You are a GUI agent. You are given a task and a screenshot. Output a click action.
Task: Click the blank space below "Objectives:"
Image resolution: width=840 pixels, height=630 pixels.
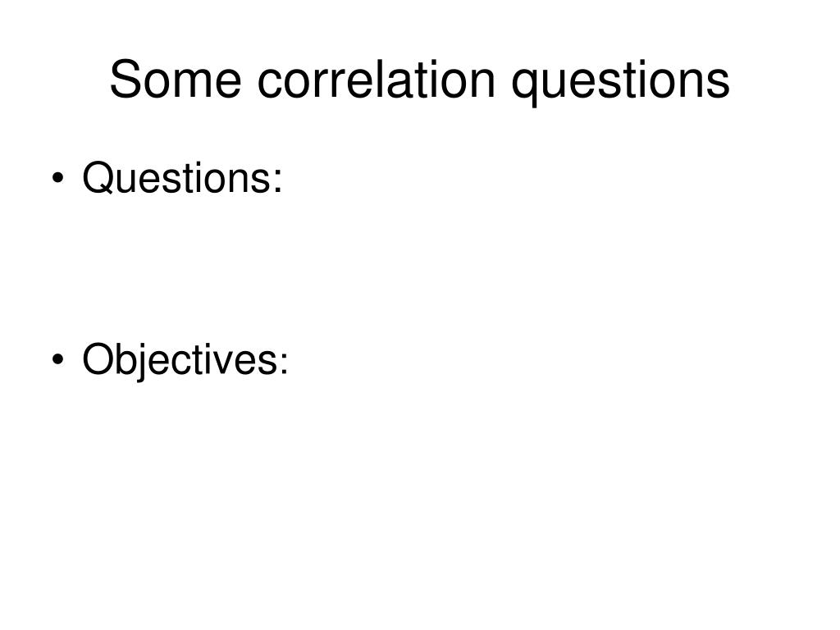coord(419,482)
